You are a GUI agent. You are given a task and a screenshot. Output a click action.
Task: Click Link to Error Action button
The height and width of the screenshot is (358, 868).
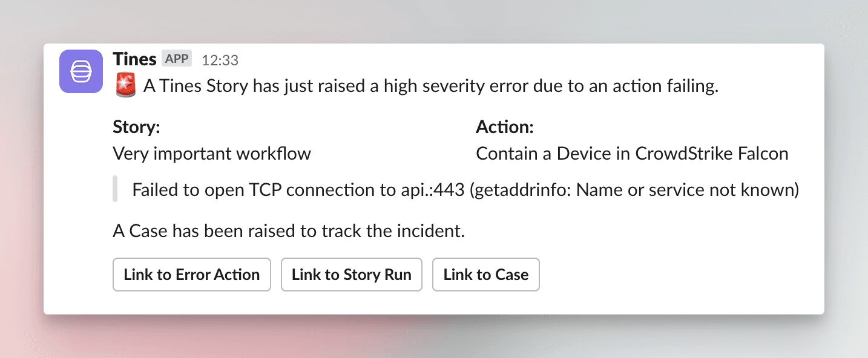pos(192,275)
